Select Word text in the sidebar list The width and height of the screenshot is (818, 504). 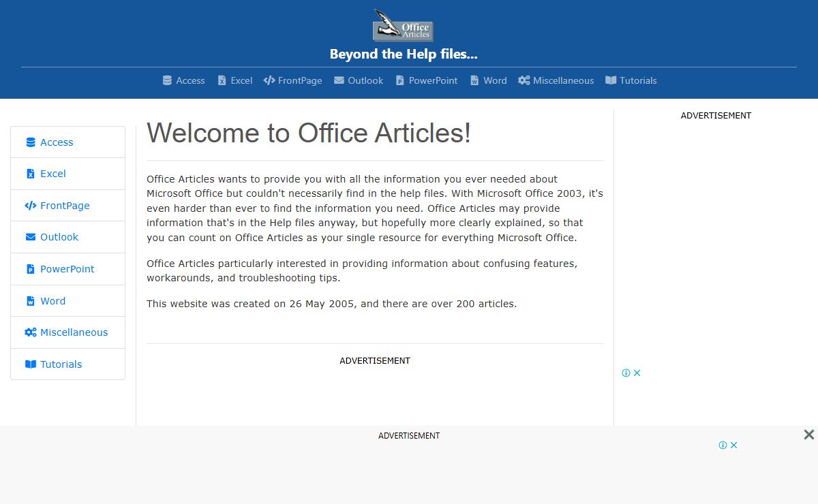pyautogui.click(x=53, y=301)
